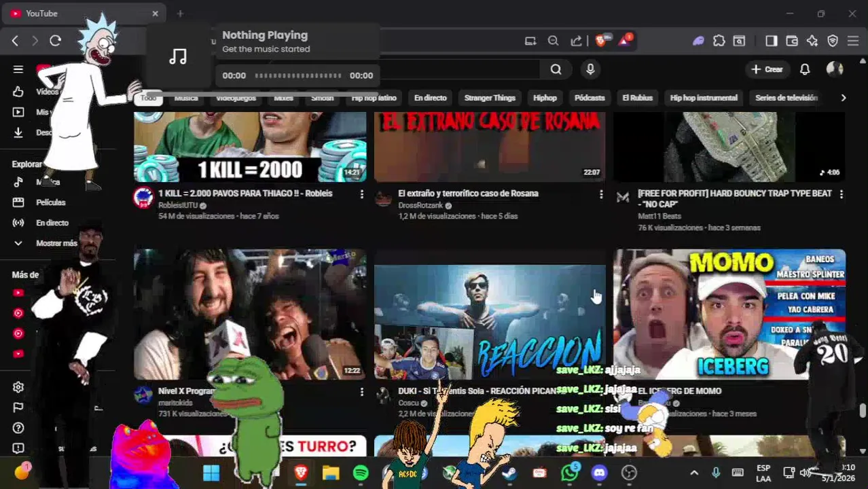Open the report history flag icon
The image size is (868, 489).
[18, 407]
